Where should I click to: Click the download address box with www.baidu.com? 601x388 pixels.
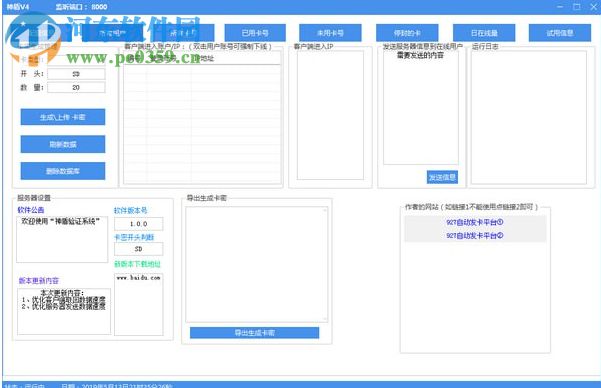[x=138, y=304]
